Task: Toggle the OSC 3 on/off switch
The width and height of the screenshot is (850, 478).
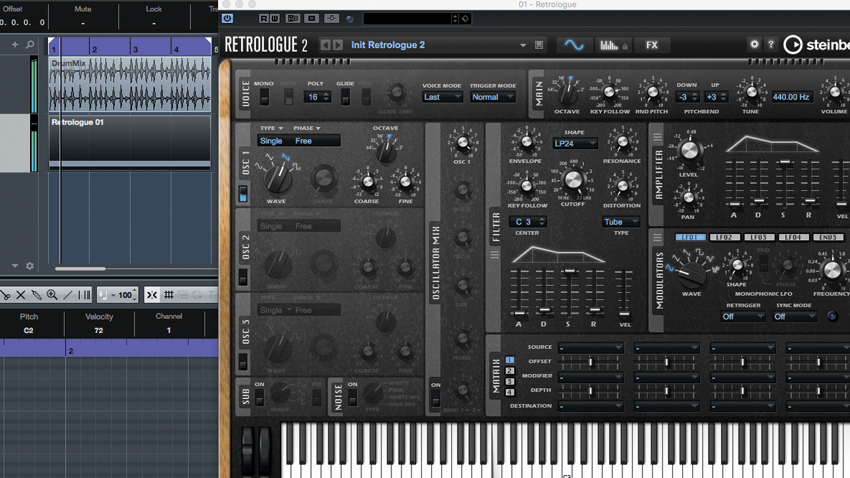Action: point(243,361)
